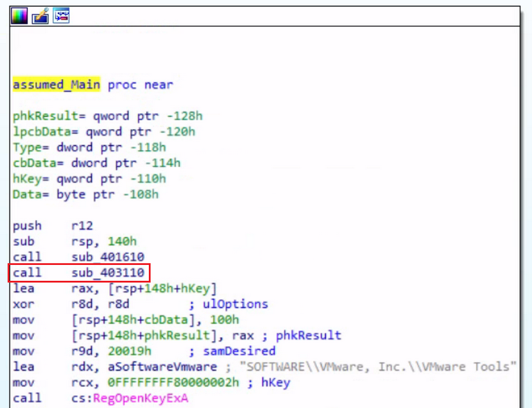Click the phkResult variable declaration
The image size is (532, 408).
(107, 116)
